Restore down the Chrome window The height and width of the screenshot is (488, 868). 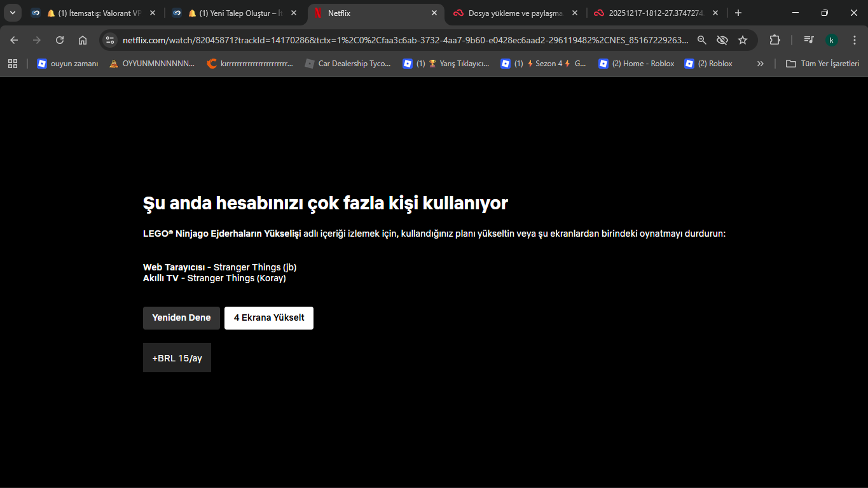tap(825, 13)
